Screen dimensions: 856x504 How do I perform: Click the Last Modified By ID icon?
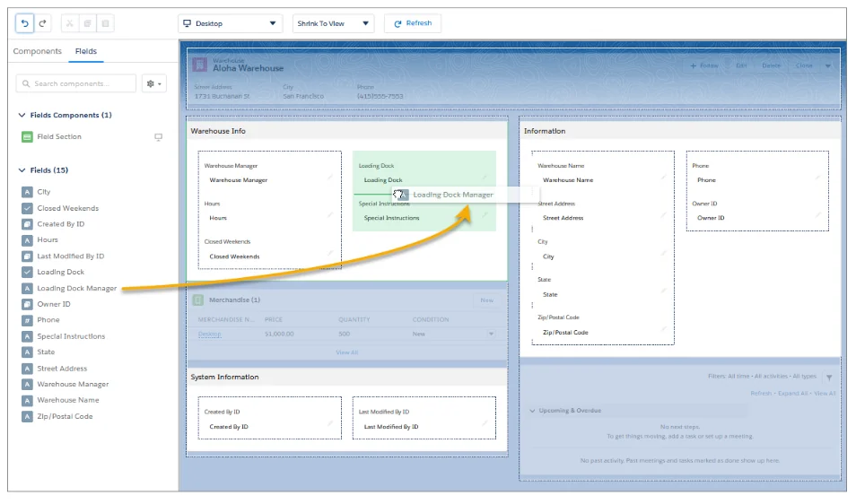pyautogui.click(x=27, y=256)
